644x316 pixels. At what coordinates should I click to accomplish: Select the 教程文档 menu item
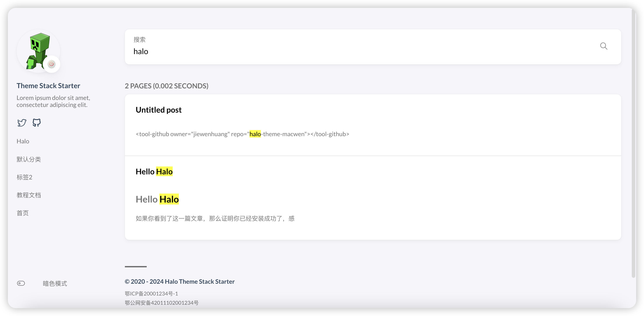pos(29,195)
